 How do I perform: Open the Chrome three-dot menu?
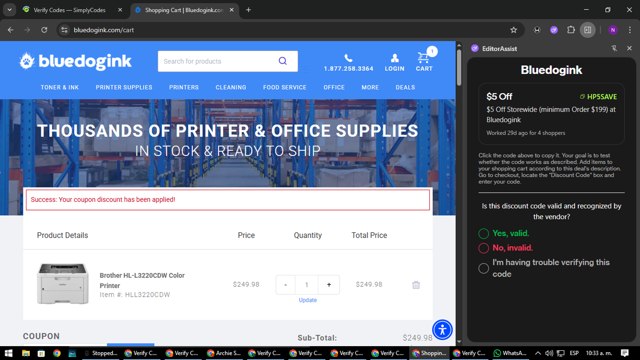click(630, 30)
